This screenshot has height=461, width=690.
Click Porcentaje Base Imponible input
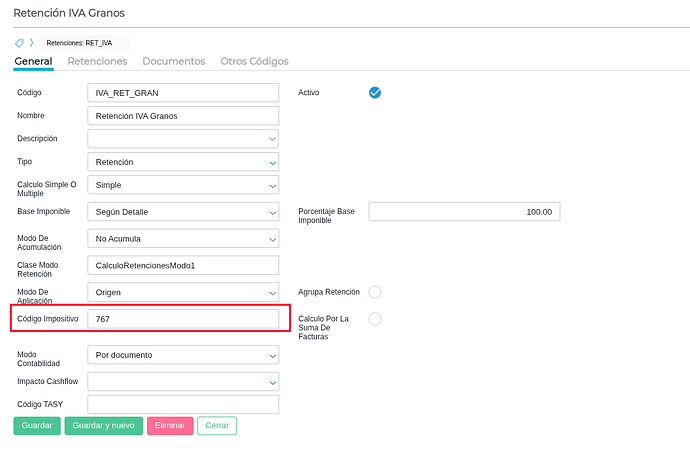[464, 212]
